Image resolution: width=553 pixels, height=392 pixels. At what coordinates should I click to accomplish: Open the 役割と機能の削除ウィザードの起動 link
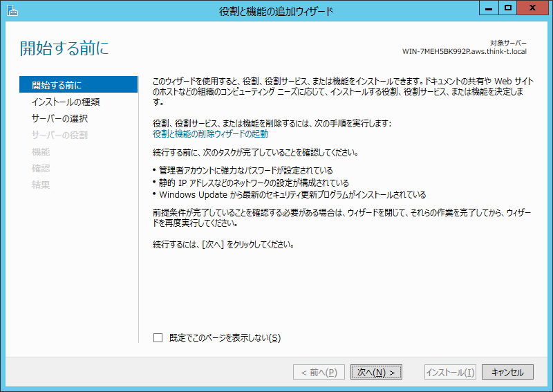click(x=210, y=133)
